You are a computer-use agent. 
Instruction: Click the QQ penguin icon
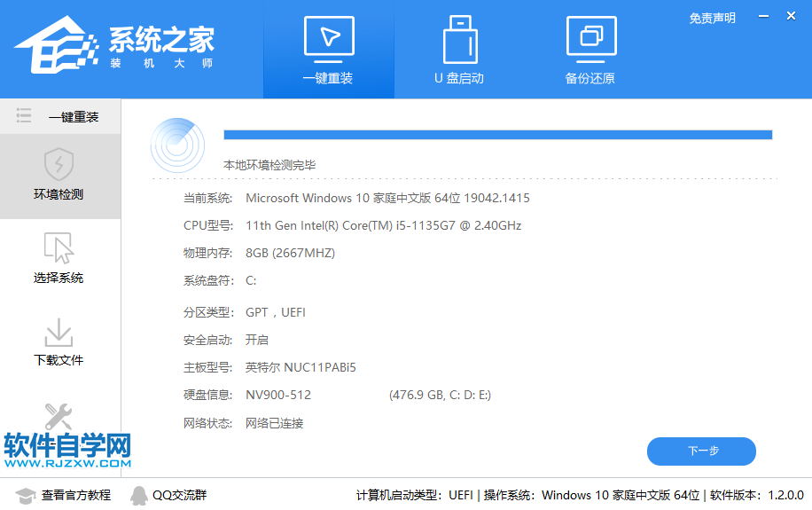pos(139,496)
